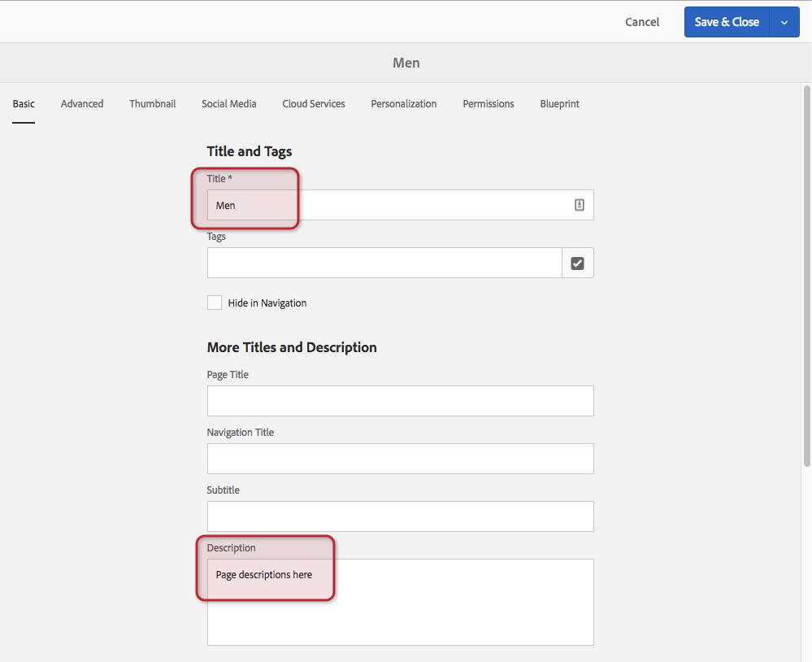Open the Permissions tab
This screenshot has width=812, height=662.
pyautogui.click(x=489, y=104)
